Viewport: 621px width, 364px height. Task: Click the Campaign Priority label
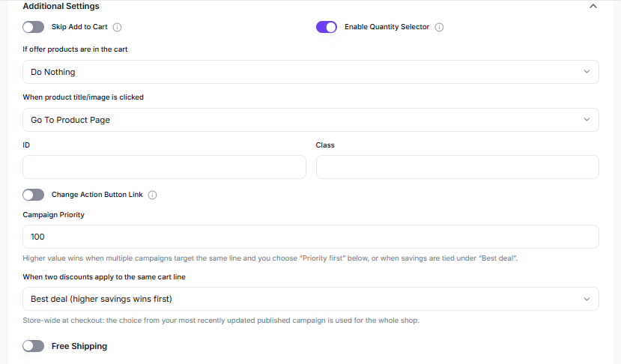(53, 215)
